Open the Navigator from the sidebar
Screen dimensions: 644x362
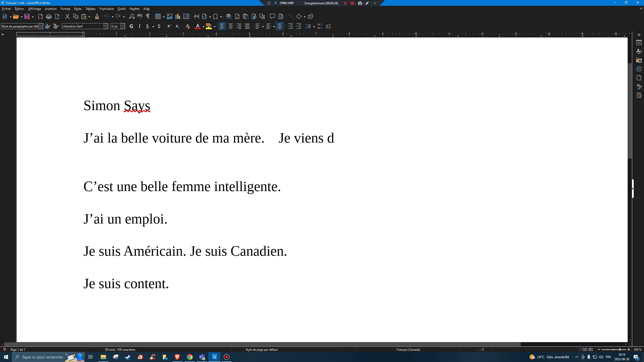639,69
